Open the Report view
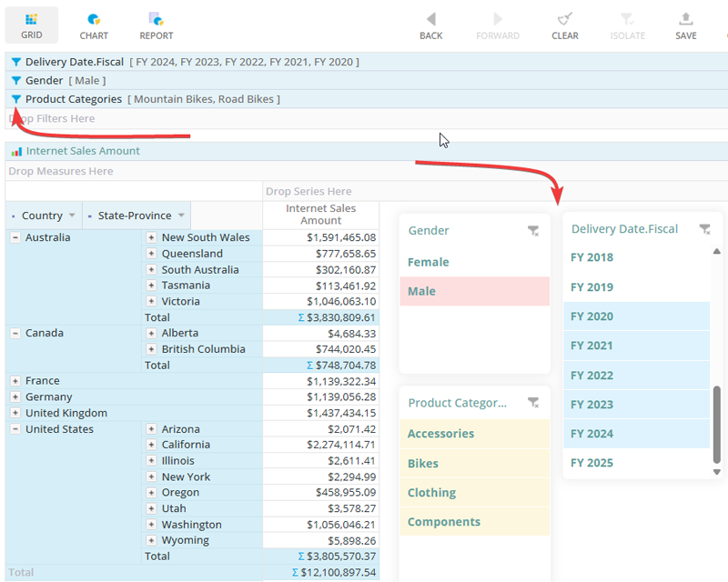 tap(157, 25)
